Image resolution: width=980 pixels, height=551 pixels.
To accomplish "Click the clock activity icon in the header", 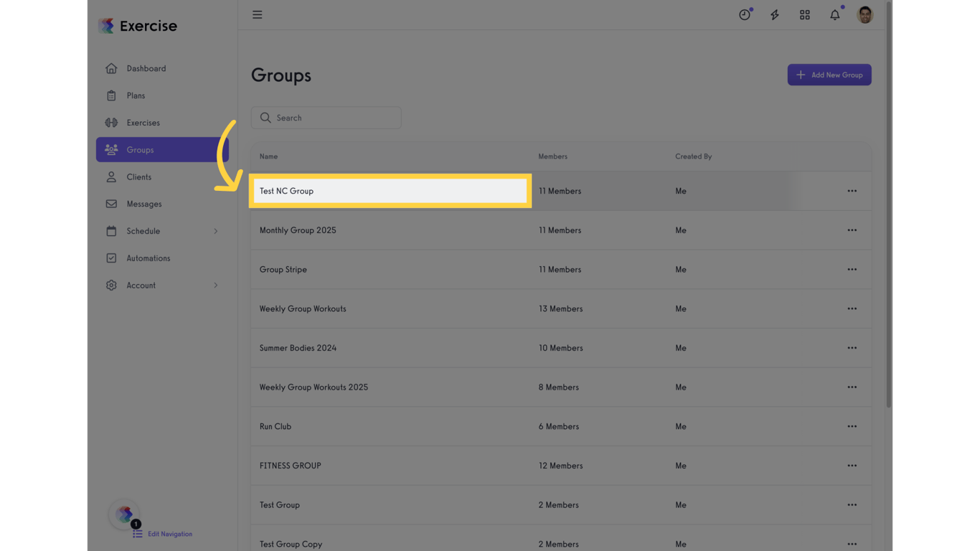I will [745, 14].
